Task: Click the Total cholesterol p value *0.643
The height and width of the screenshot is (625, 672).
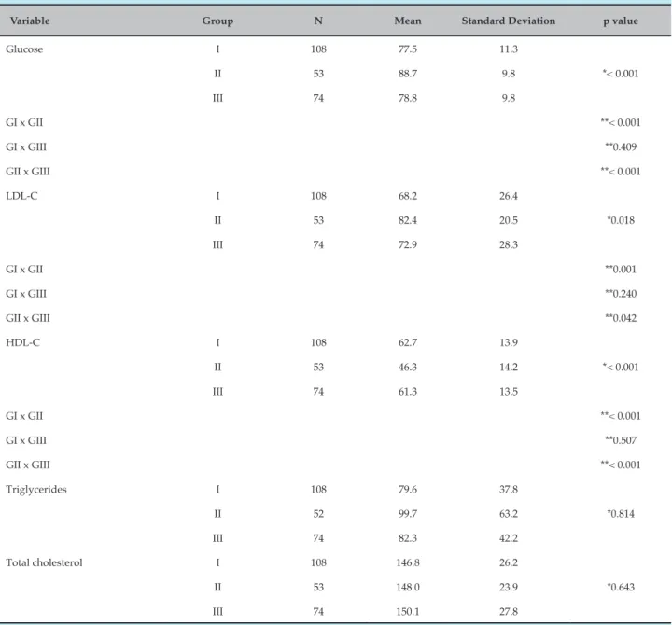Action: [621, 587]
